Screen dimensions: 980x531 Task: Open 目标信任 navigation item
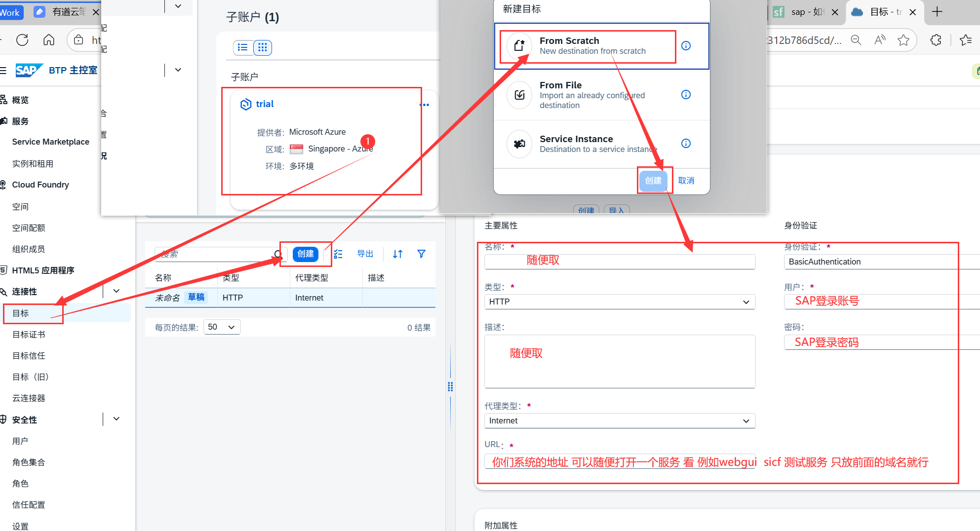pos(29,356)
